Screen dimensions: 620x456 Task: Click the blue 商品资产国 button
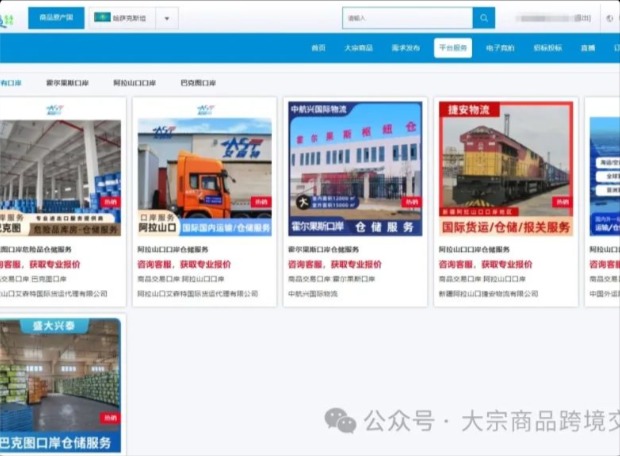[x=56, y=18]
